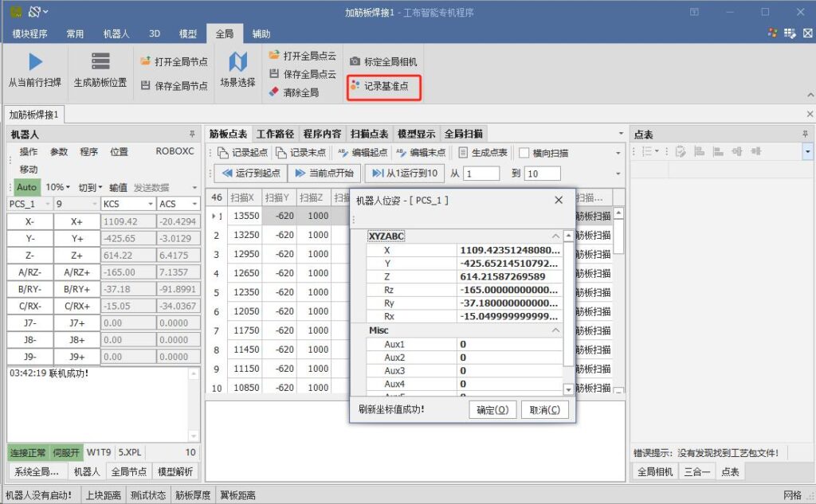Toggle the 伺服开 servo status button
The height and width of the screenshot is (504, 816).
click(66, 451)
